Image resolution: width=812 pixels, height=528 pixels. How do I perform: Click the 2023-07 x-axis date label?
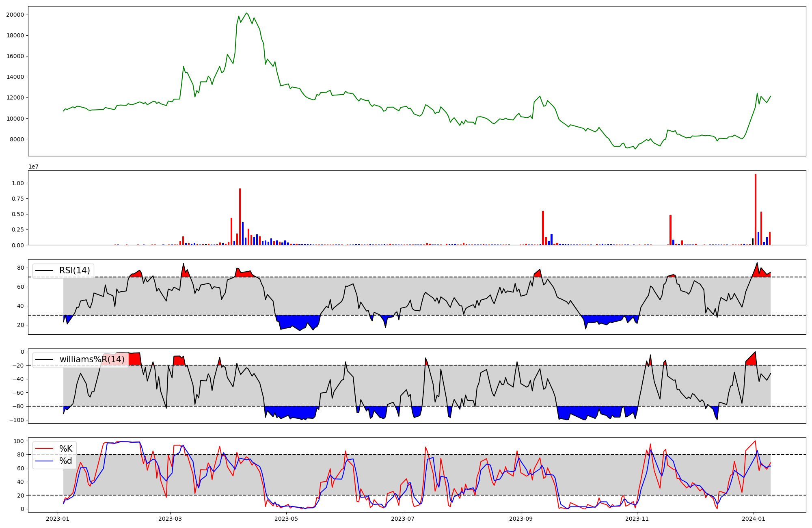tap(403, 519)
